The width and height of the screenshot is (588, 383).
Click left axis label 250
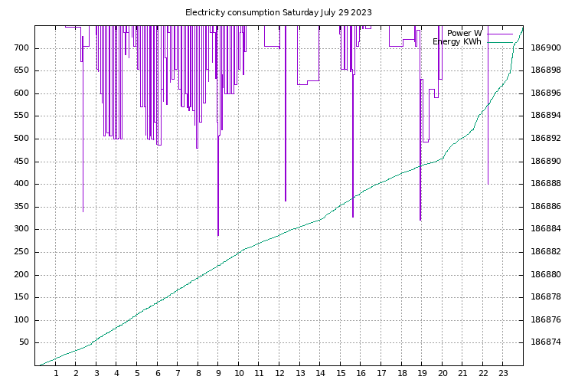[x=21, y=252]
